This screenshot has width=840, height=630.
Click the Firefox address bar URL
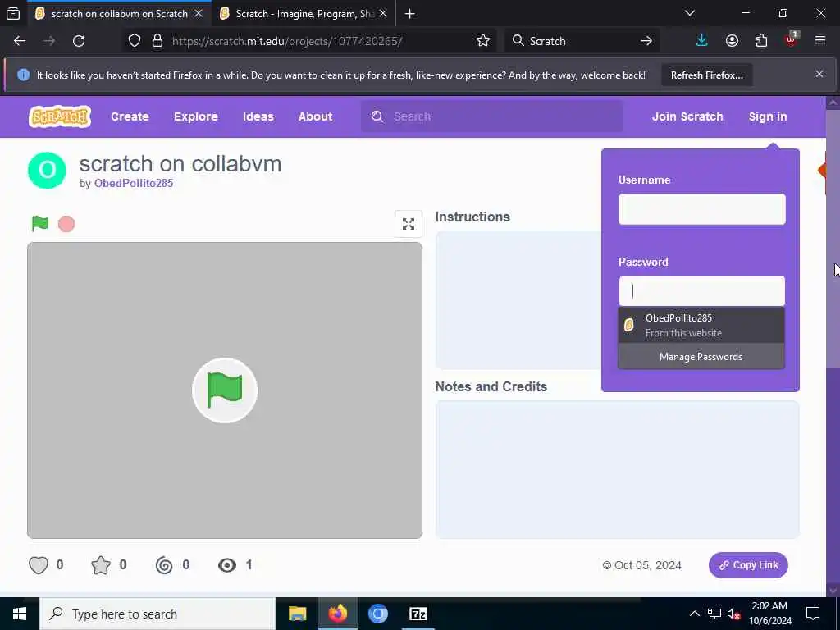click(286, 41)
